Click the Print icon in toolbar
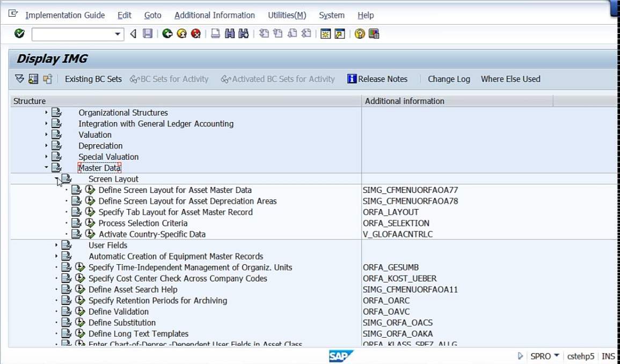The width and height of the screenshot is (620, 364). coord(215,34)
